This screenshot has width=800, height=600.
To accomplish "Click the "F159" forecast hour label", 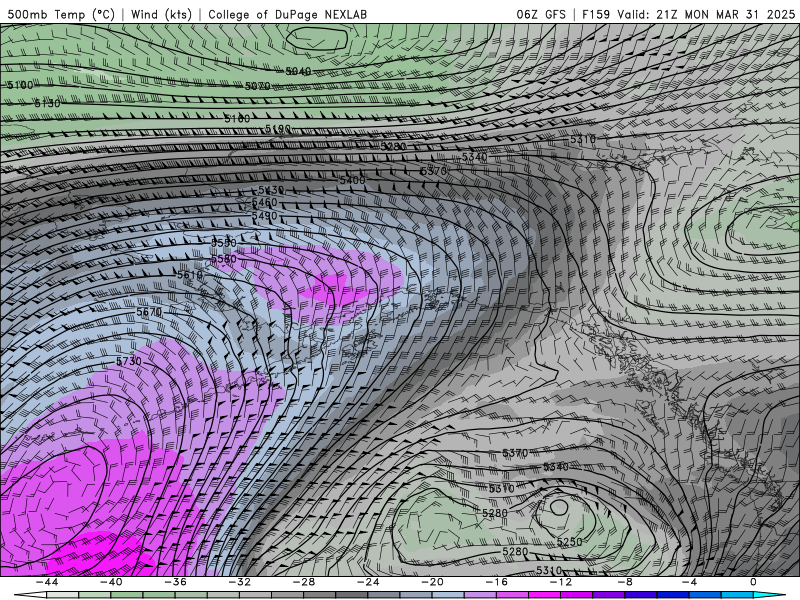I will coord(596,14).
